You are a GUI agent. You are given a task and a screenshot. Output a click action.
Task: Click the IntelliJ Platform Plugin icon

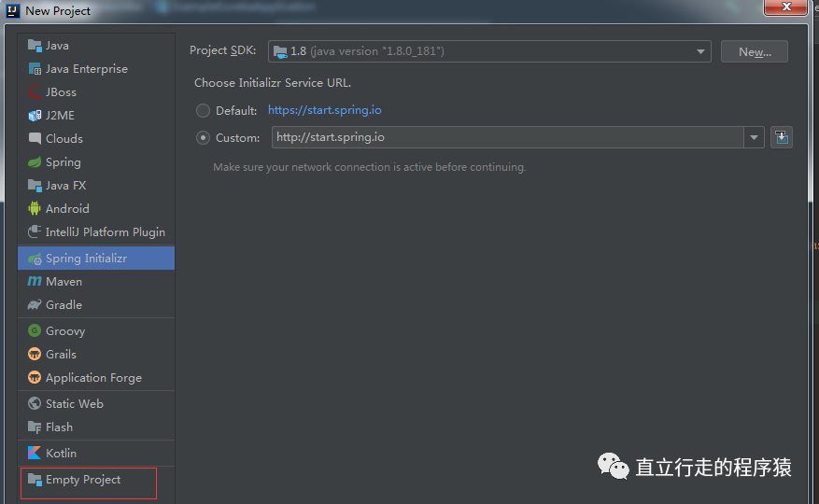[35, 231]
